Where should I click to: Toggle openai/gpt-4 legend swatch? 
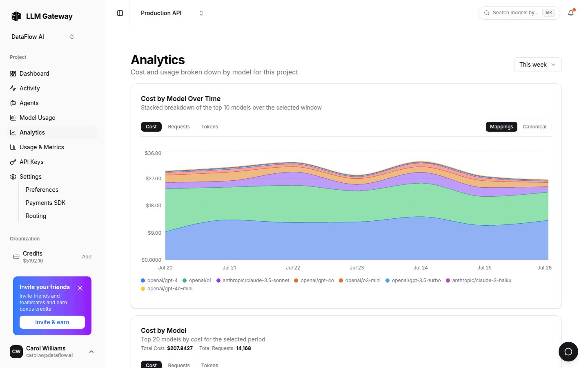tap(143, 280)
